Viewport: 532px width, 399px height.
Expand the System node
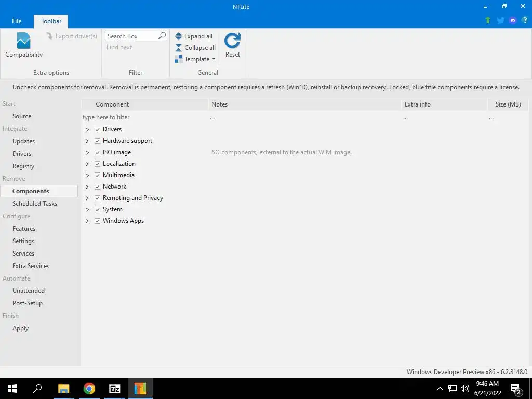(87, 210)
